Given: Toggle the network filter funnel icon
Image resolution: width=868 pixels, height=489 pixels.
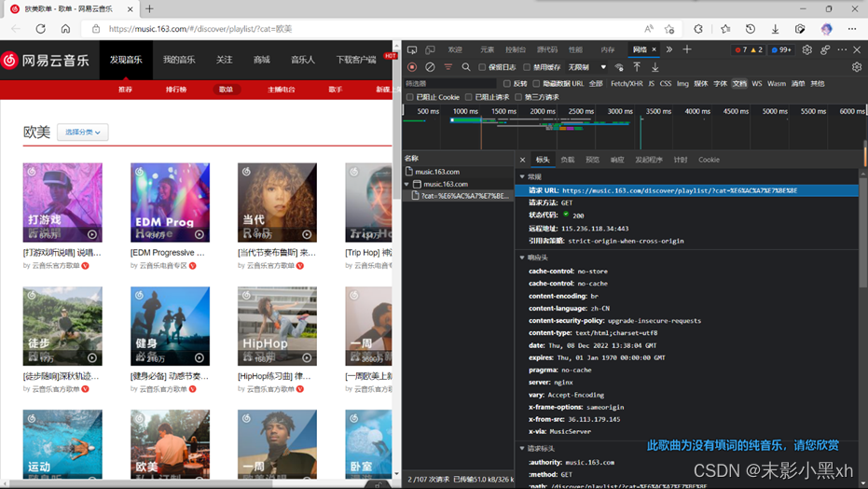Looking at the screenshot, I should [x=448, y=67].
